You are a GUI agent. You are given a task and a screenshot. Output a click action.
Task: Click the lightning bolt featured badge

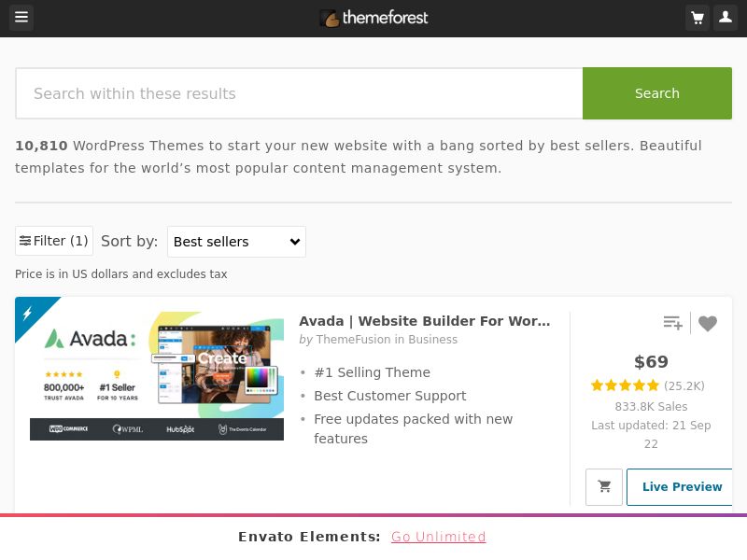click(28, 313)
